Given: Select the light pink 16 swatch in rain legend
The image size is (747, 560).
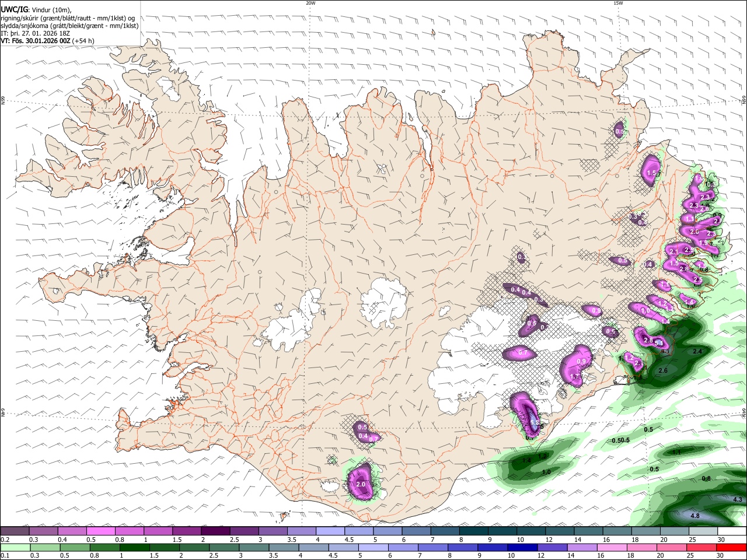Looking at the screenshot, I should tap(612, 547).
